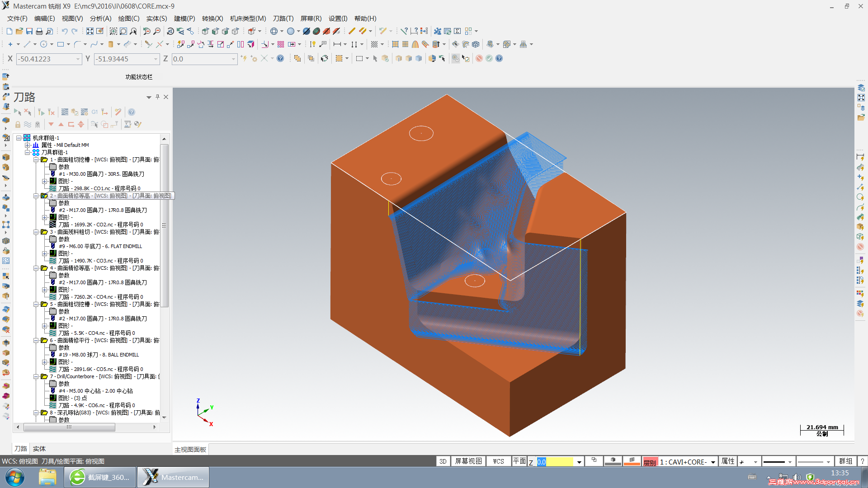The height and width of the screenshot is (488, 868).
Task: Open a file with the folder icon
Action: 19,31
